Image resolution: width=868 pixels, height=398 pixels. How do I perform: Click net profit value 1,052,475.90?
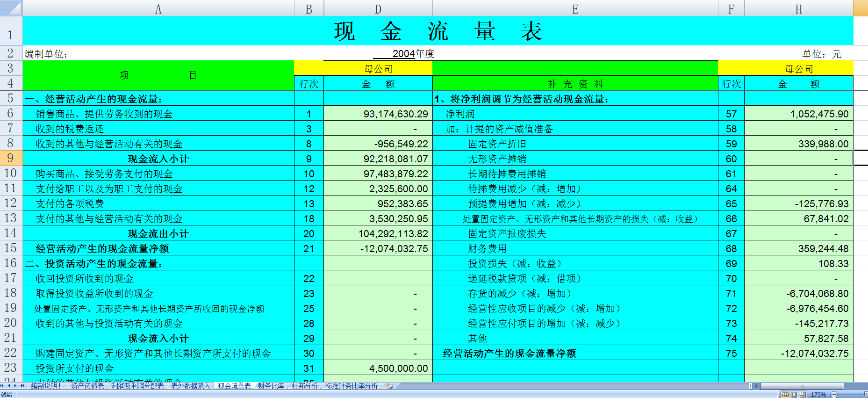point(799,114)
